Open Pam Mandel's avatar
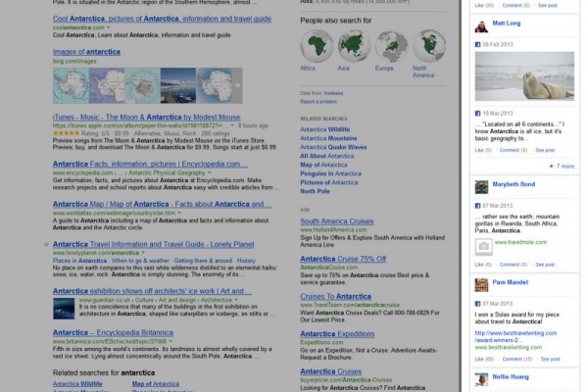The width and height of the screenshot is (588, 392). pyautogui.click(x=481, y=284)
